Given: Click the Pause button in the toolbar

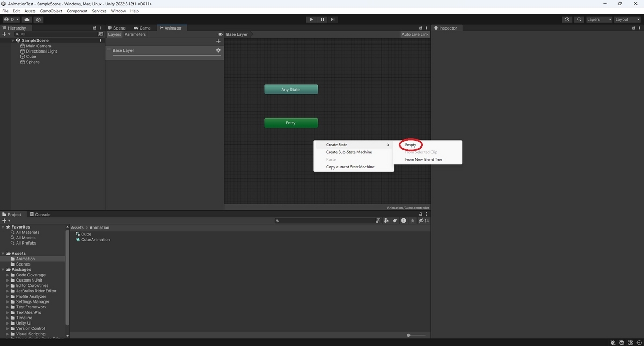Looking at the screenshot, I should (x=322, y=19).
